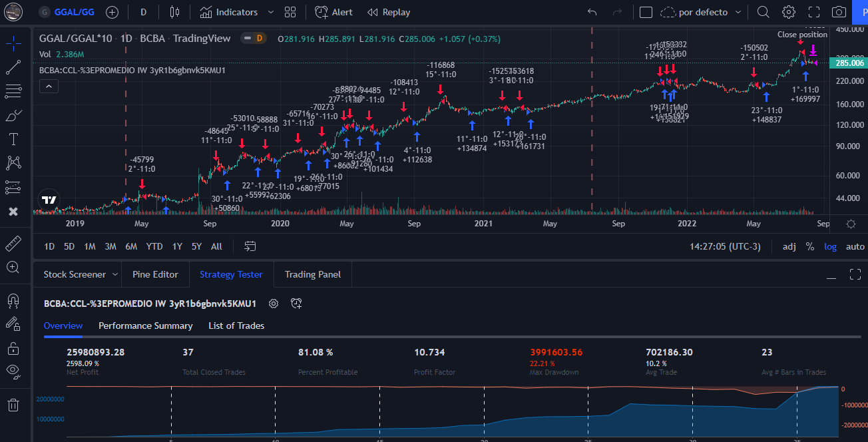This screenshot has height=442, width=868.
Task: Select the ruler measure tool
Action: pyautogui.click(x=13, y=243)
